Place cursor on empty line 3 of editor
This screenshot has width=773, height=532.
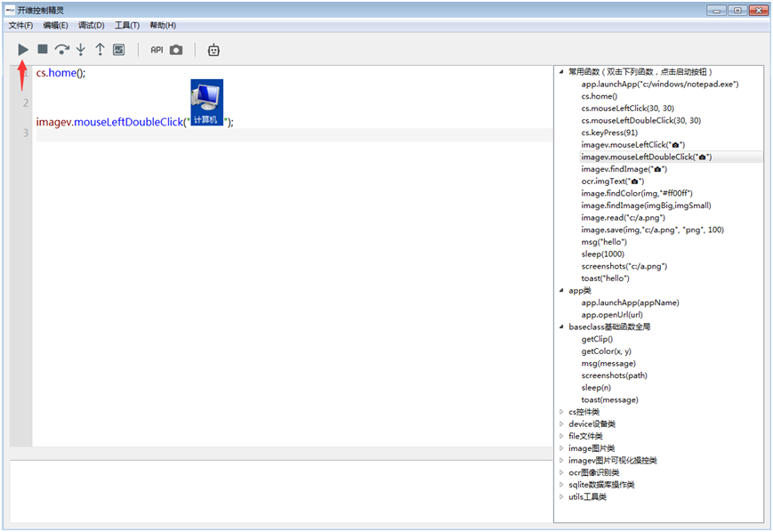tap(294, 134)
